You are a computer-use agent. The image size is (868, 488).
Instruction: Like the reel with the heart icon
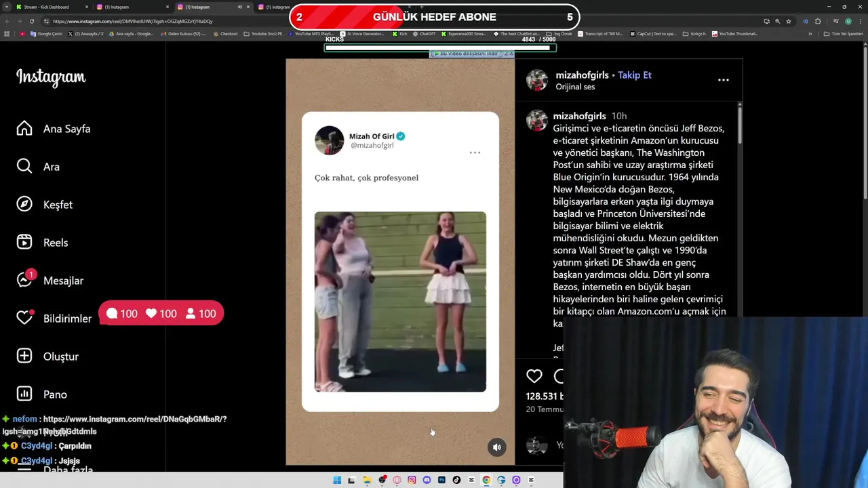534,376
